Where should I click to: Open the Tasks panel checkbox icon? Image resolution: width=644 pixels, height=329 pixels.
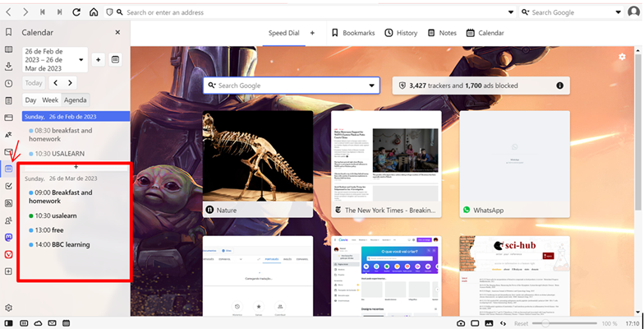click(x=8, y=186)
